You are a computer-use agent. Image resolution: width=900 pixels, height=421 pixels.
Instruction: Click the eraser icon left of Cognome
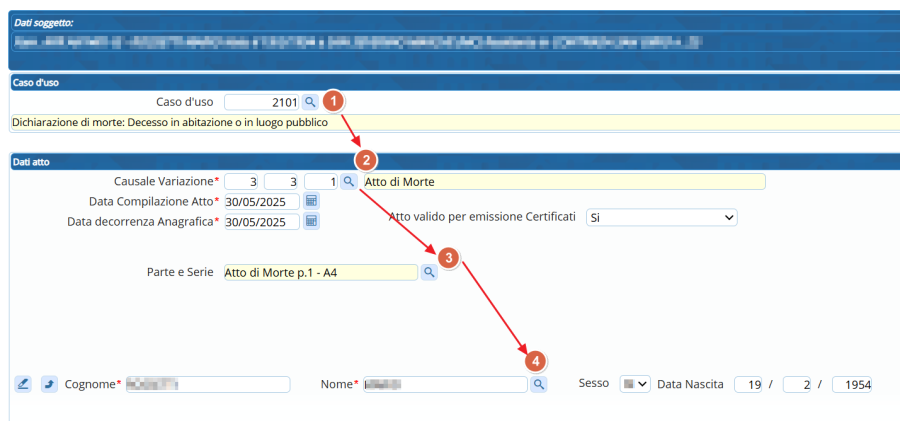[24, 384]
